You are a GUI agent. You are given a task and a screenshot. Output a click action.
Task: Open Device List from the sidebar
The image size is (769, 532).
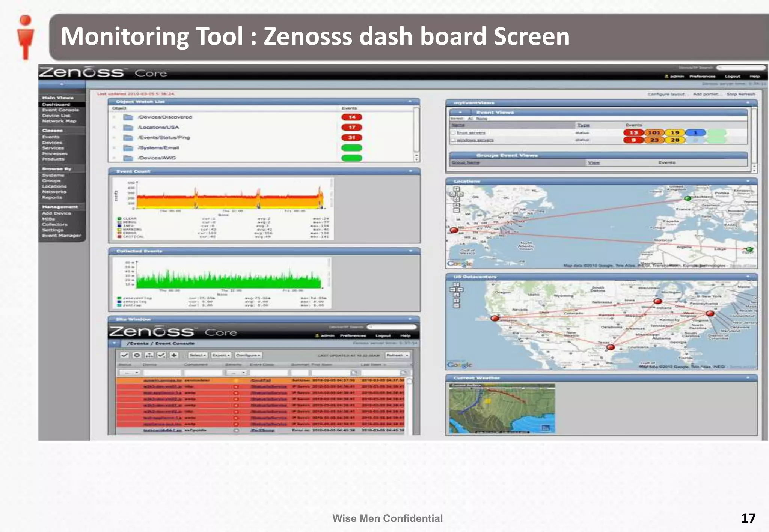tap(56, 116)
